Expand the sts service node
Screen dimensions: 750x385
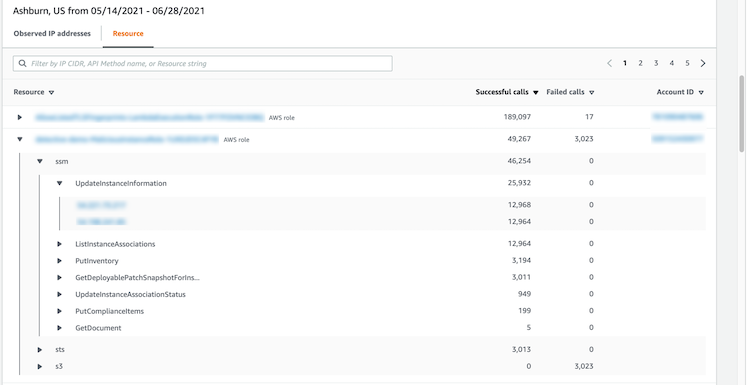(x=40, y=350)
